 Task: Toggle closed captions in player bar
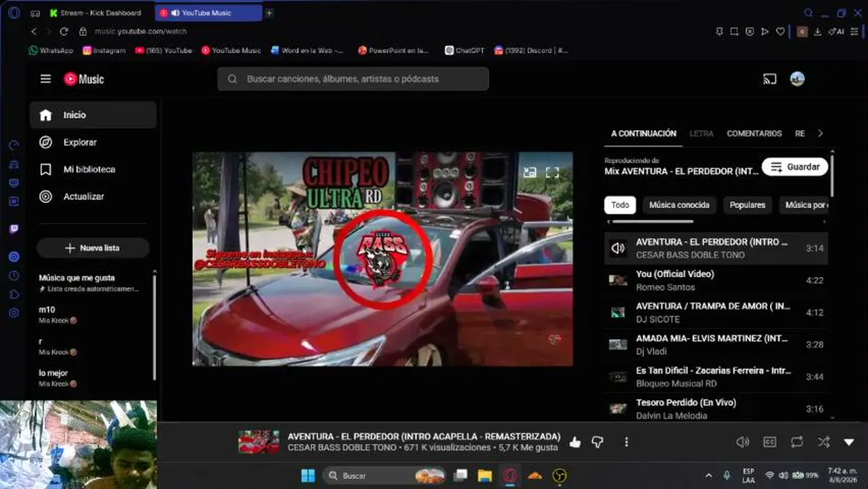tap(770, 442)
